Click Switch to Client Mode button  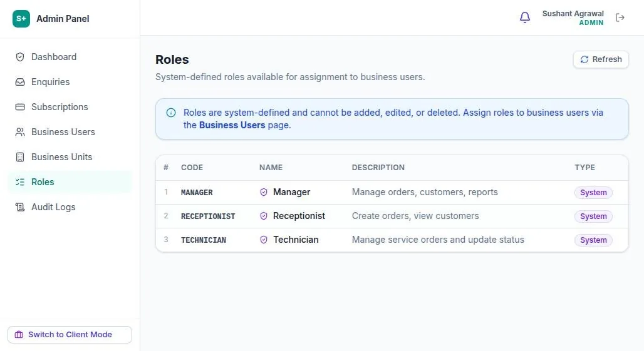point(70,335)
